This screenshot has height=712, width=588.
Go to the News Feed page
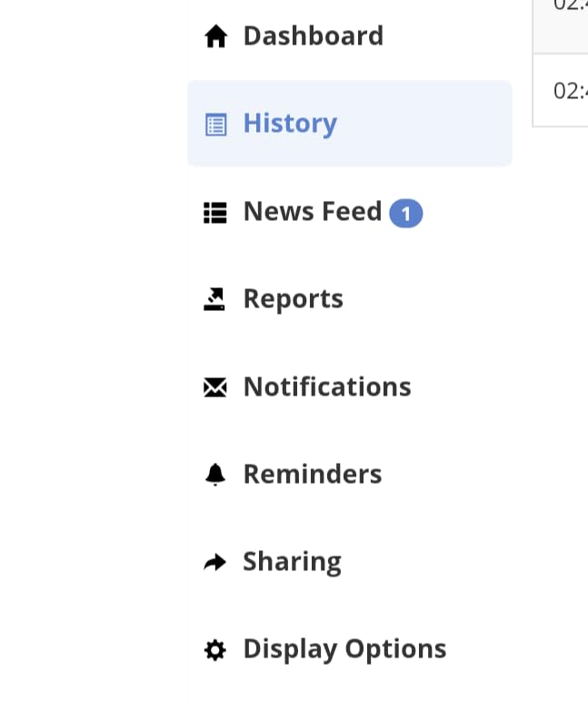pos(313,211)
